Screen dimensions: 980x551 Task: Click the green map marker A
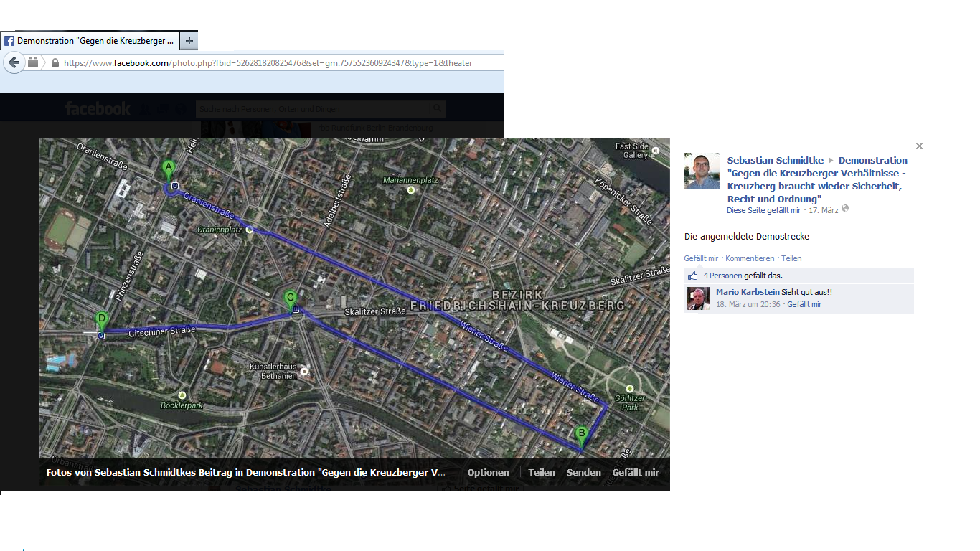169,169
